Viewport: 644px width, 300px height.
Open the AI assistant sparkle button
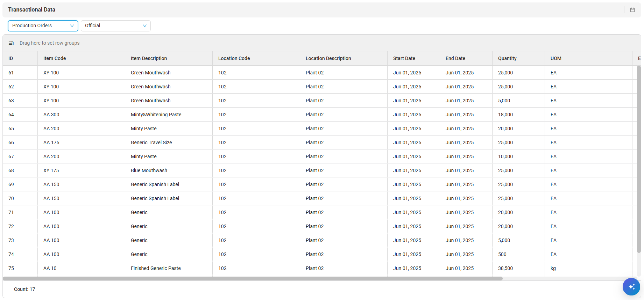pos(631,287)
